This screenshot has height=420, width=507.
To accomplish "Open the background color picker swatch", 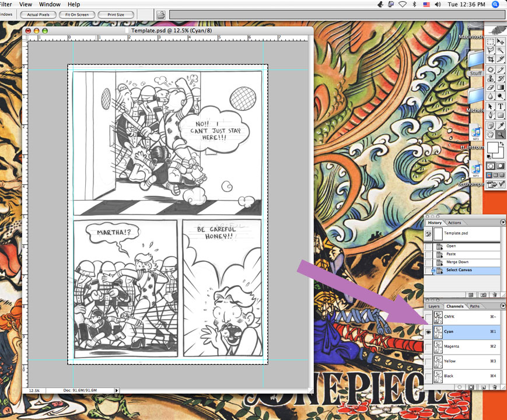I will click(501, 155).
